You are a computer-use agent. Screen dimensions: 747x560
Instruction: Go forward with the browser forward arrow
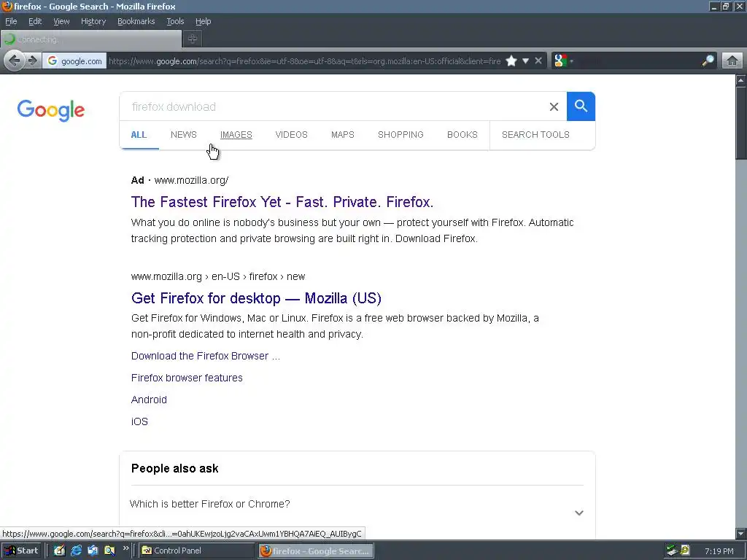coord(32,61)
